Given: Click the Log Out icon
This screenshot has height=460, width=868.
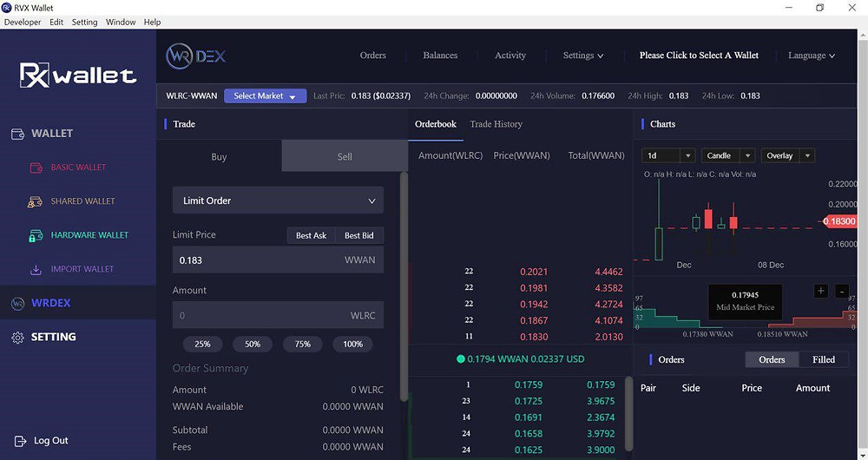Looking at the screenshot, I should (20, 441).
